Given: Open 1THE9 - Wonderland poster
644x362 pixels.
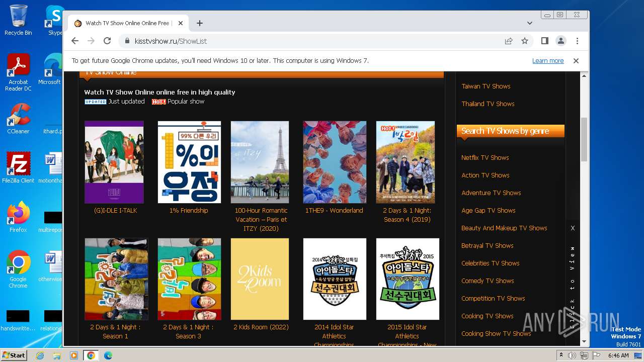Looking at the screenshot, I should click(335, 162).
